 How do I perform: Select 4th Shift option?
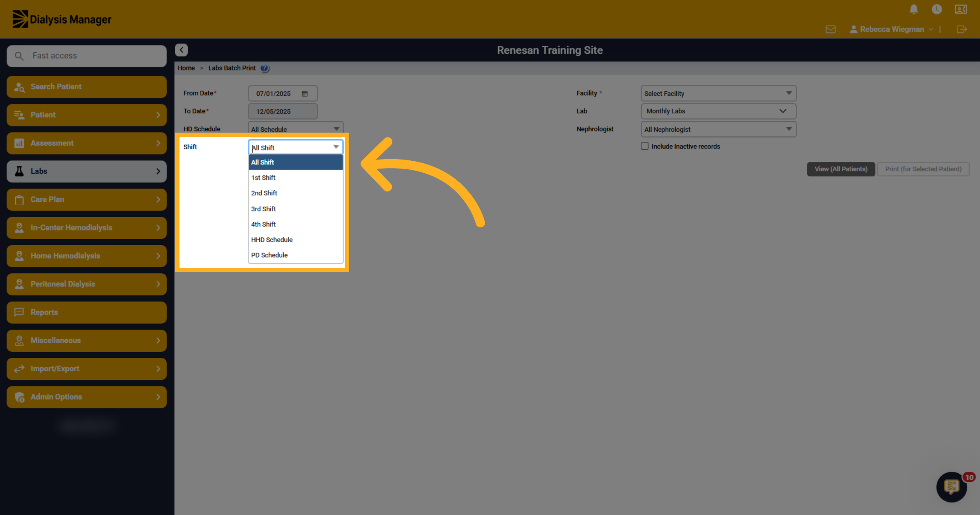296,224
